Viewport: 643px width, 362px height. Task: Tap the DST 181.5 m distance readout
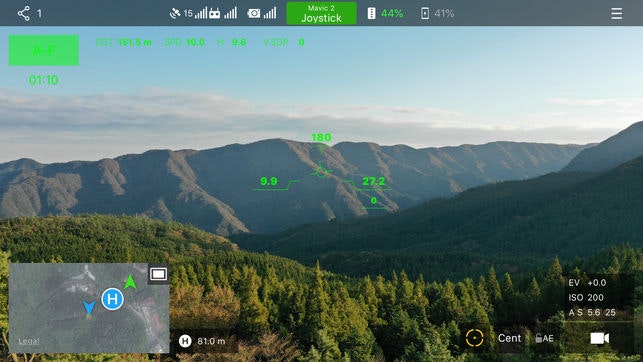click(124, 42)
